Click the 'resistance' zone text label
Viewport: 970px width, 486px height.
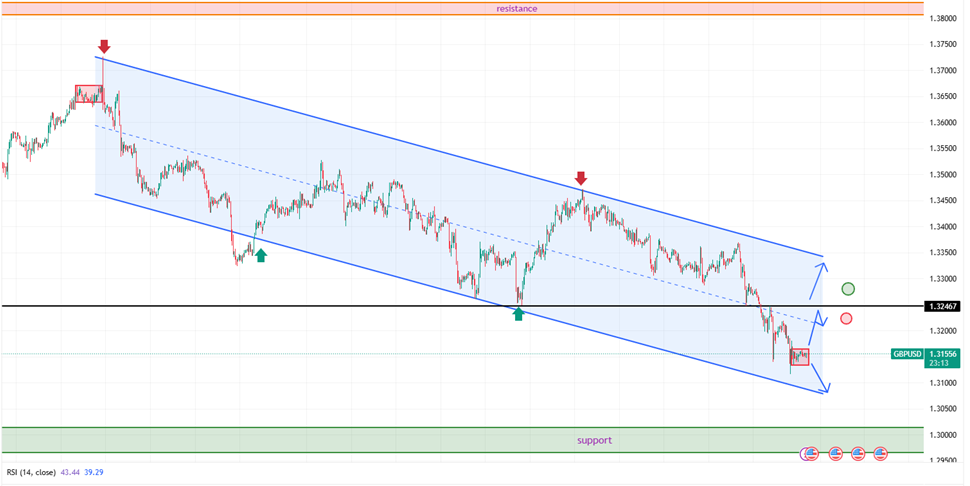tap(517, 8)
